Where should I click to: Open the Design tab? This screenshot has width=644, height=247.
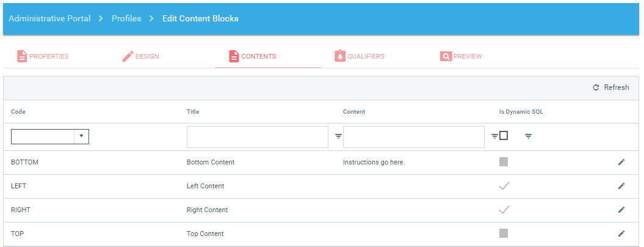[x=141, y=56]
